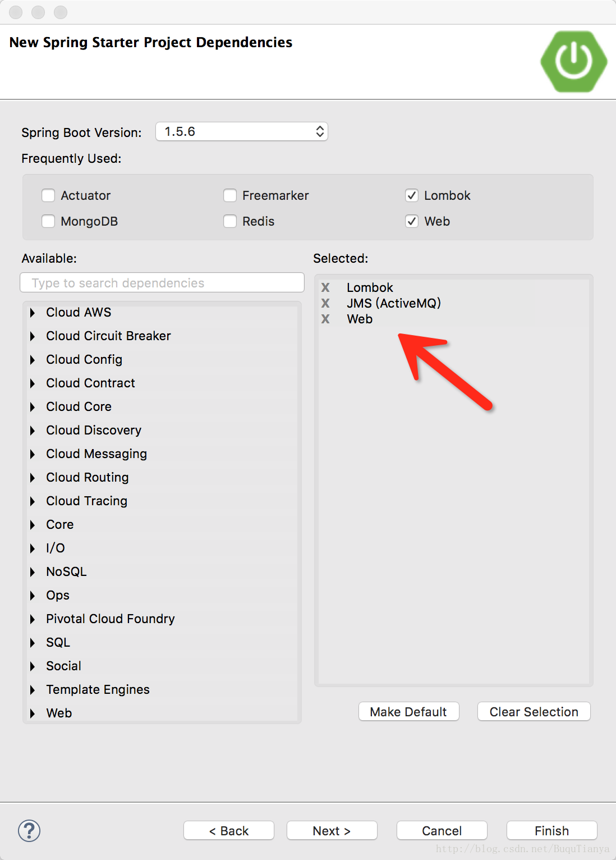The image size is (616, 860).
Task: Remove Web from the Selected list
Action: tap(325, 319)
